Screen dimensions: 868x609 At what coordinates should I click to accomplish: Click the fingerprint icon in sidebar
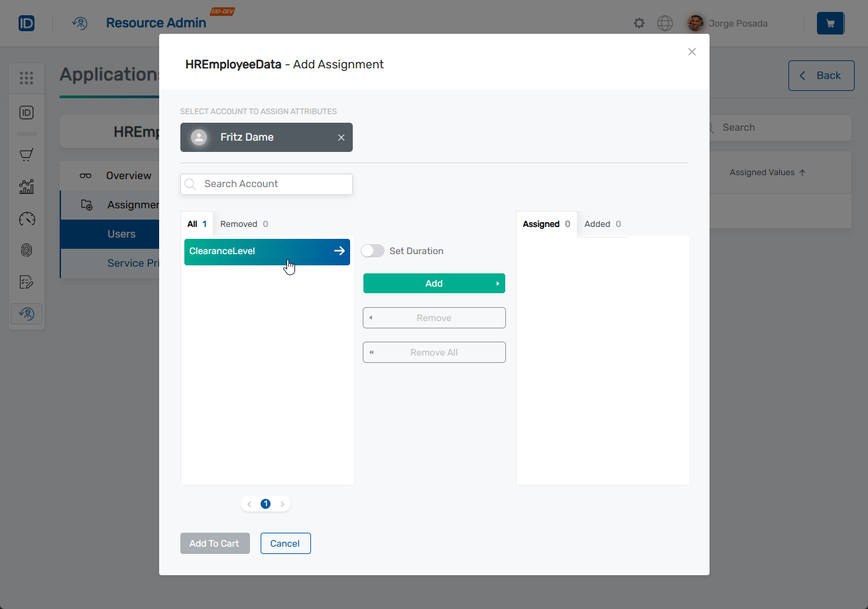tap(27, 250)
